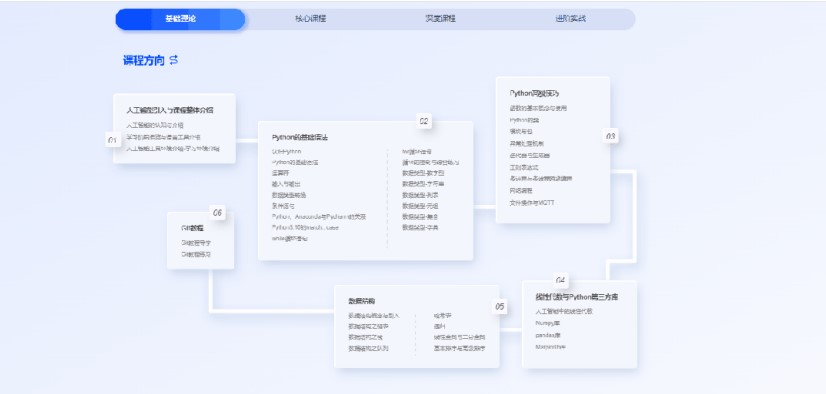Click the 06 step number badge
This screenshot has height=394, width=826.
click(218, 213)
